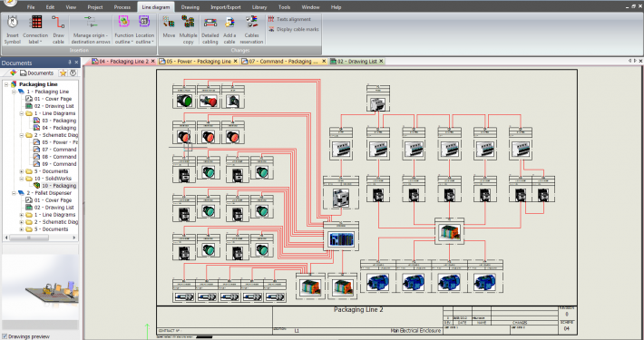Viewport: 644px width, 340px height.
Task: Switch to the Drawing ribbon tab
Action: click(x=190, y=7)
